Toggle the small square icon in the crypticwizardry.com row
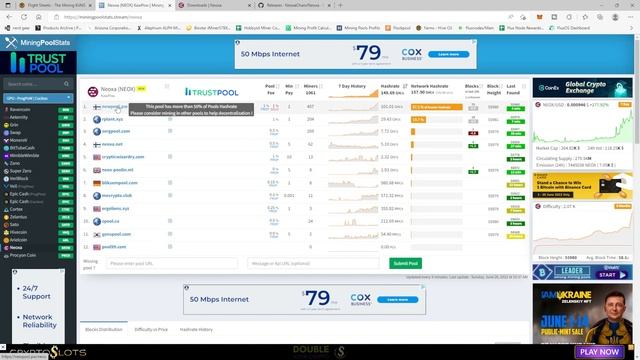 tap(170, 157)
